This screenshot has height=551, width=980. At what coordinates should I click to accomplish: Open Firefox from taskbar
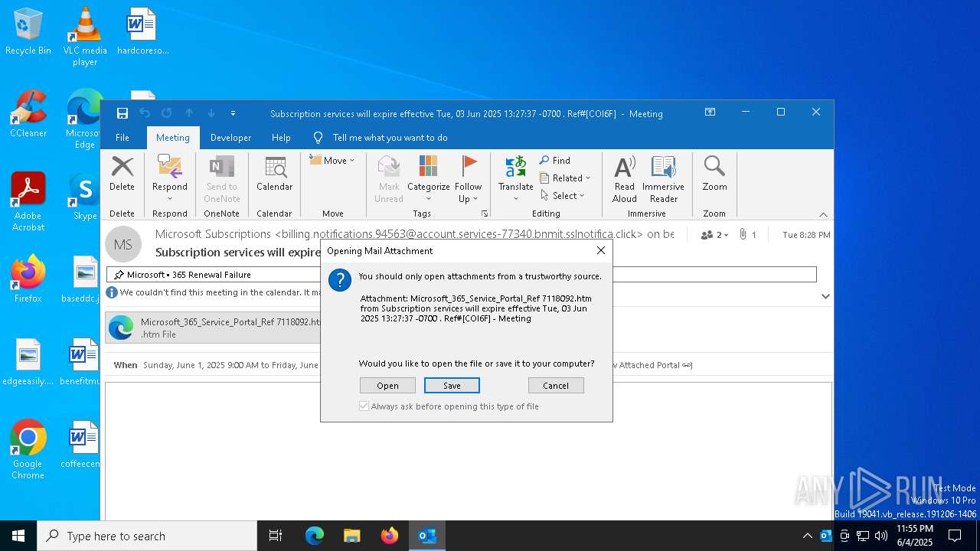(x=389, y=536)
